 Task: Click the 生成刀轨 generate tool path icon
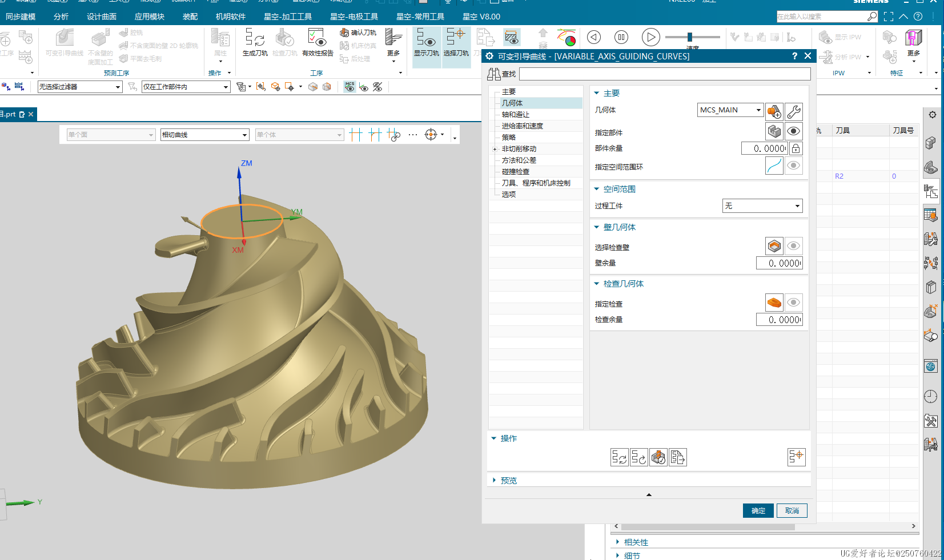(255, 42)
